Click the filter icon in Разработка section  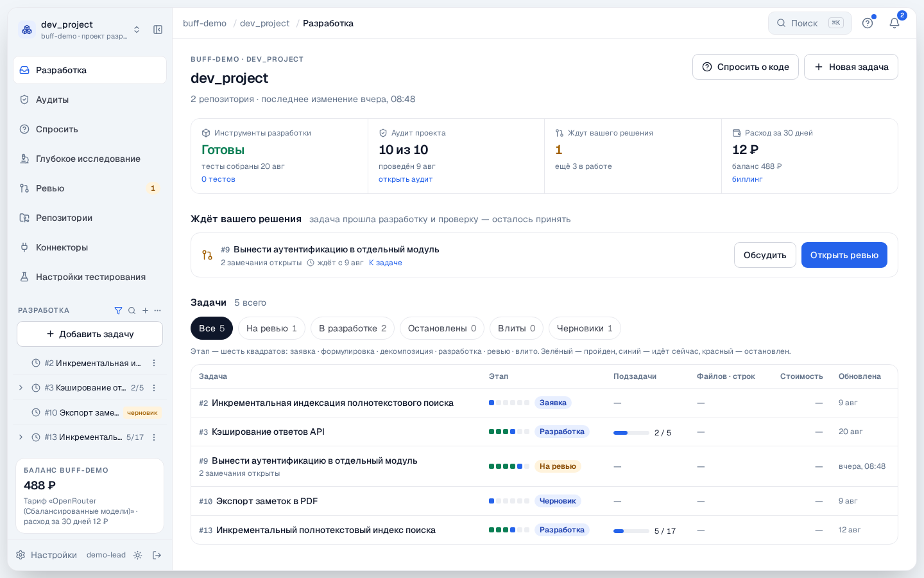[x=118, y=311]
